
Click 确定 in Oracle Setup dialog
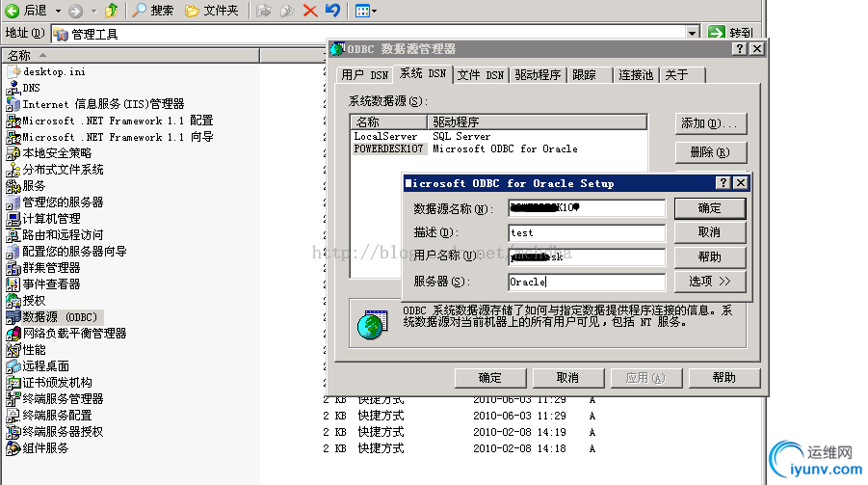pyautogui.click(x=710, y=208)
